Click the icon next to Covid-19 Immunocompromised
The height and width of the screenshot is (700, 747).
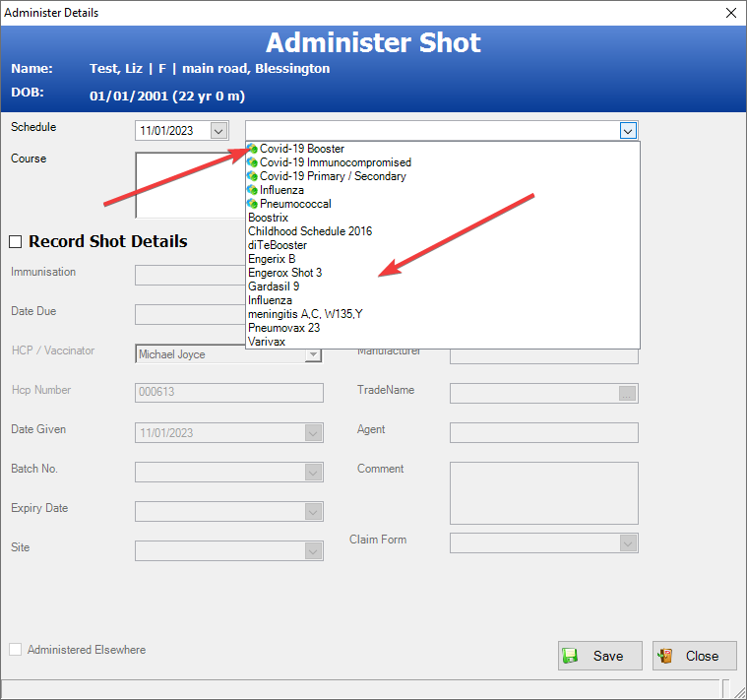tap(253, 162)
